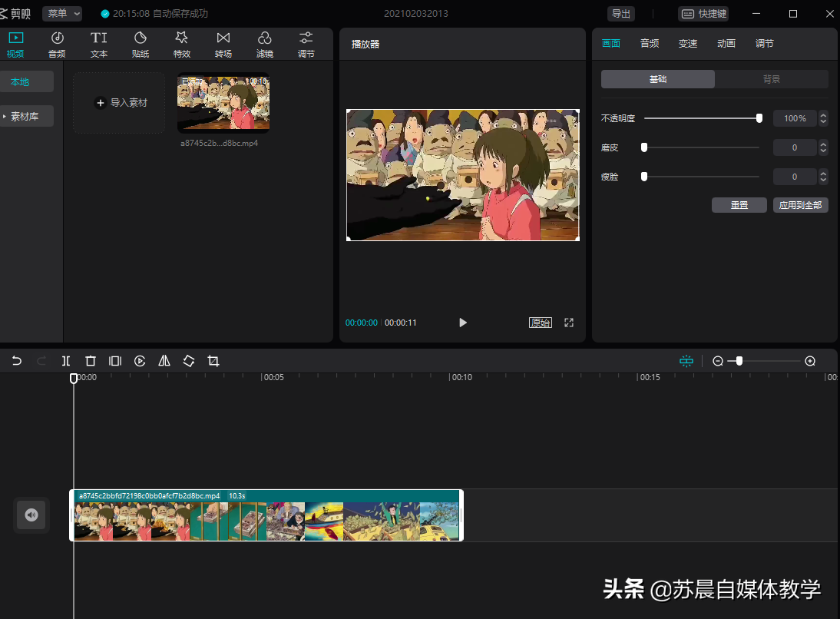The image size is (840, 619).
Task: Click the undo arrow
Action: tap(17, 361)
